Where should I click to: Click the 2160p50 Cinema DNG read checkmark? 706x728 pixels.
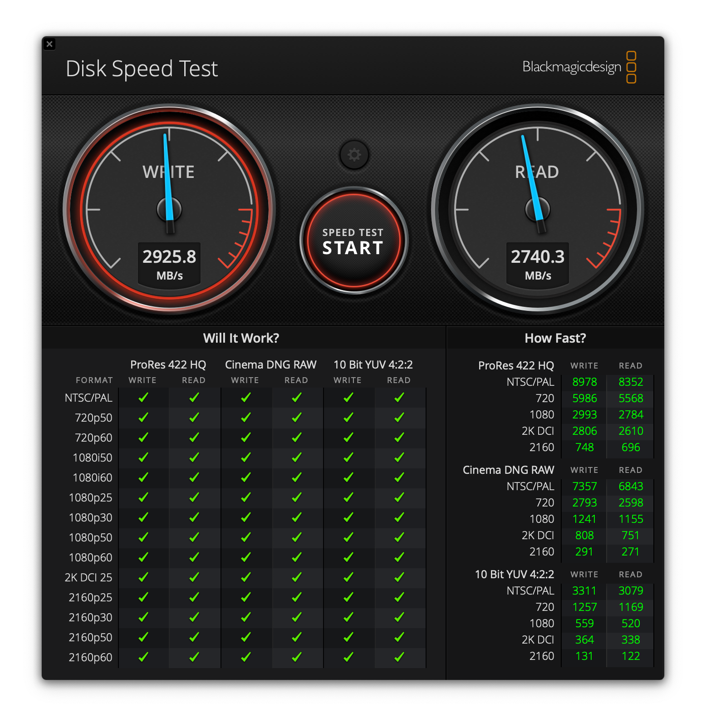coord(297,637)
